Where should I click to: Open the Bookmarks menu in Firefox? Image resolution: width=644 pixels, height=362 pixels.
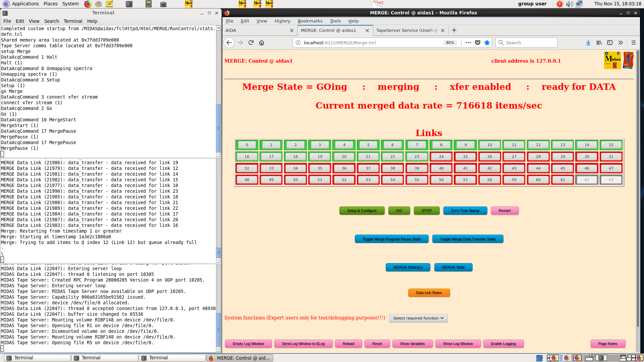tap(310, 21)
